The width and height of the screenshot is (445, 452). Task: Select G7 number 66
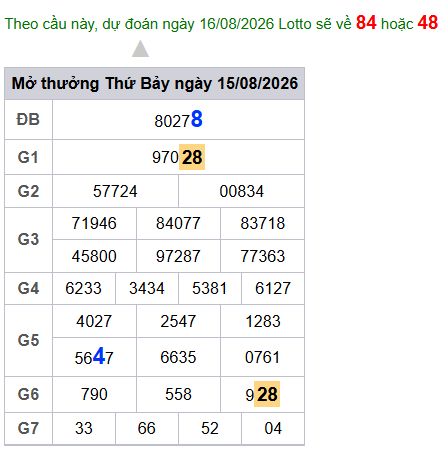click(x=147, y=428)
